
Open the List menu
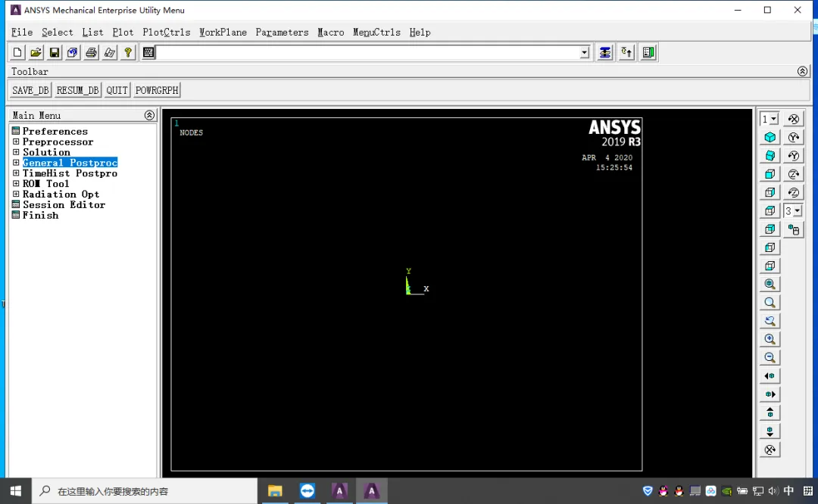point(93,33)
